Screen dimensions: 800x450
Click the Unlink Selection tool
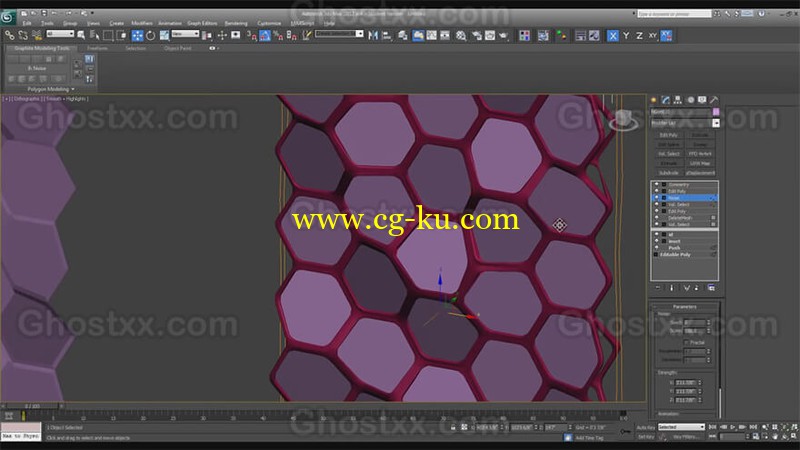pos(23,35)
